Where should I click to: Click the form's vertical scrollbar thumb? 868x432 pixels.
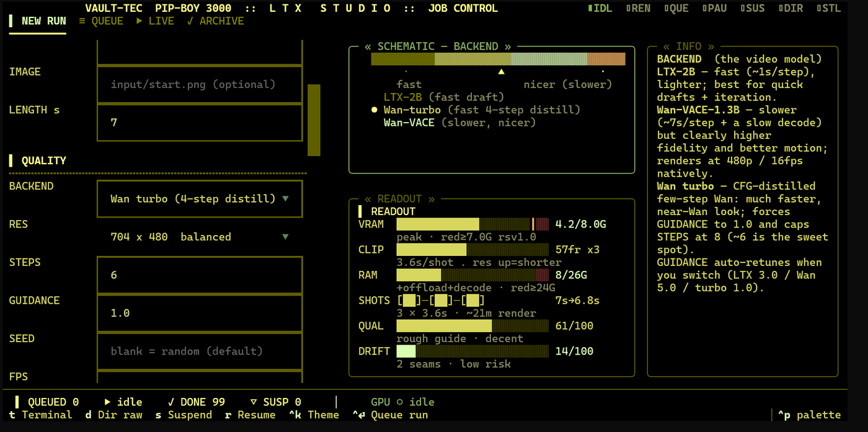314,120
